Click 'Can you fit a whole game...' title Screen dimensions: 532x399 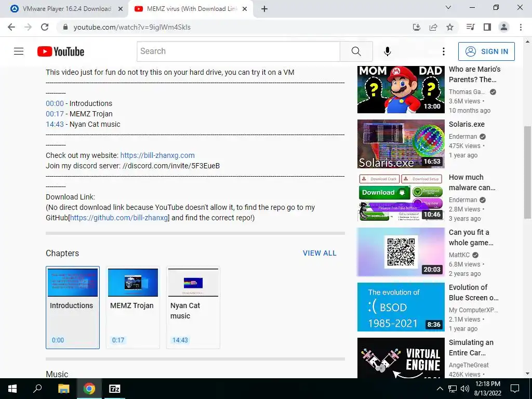click(471, 237)
